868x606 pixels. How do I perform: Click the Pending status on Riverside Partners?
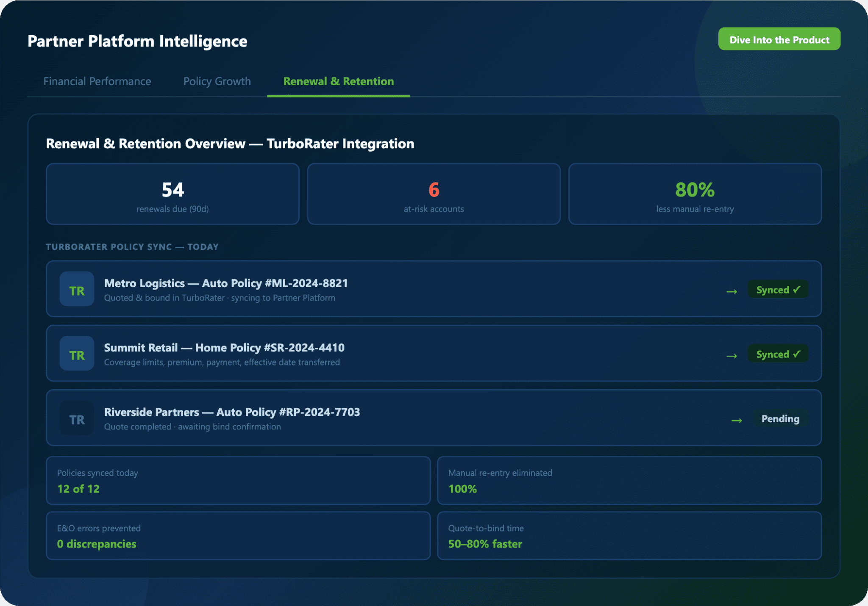coord(780,418)
